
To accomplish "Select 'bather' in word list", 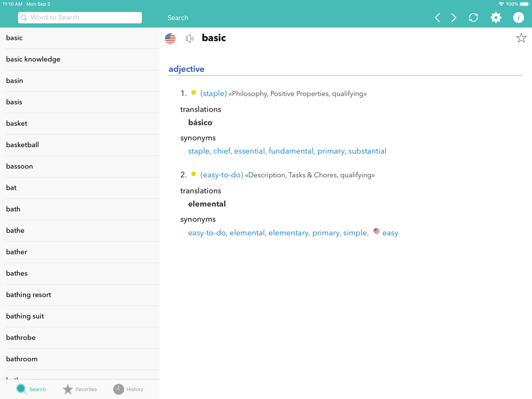I will (x=80, y=252).
